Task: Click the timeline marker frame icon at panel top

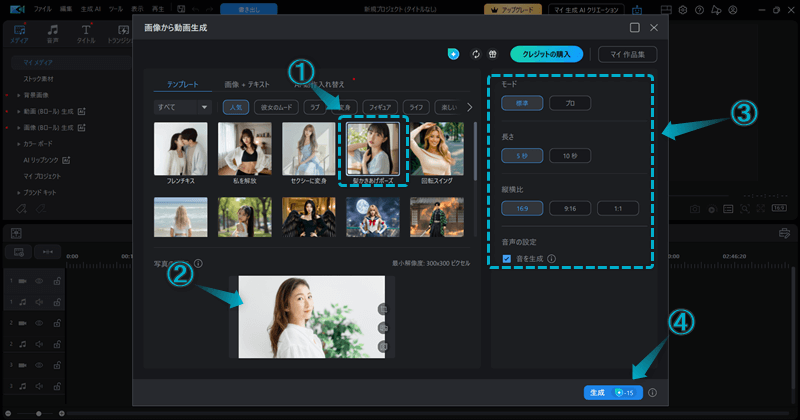Action: [x=16, y=233]
